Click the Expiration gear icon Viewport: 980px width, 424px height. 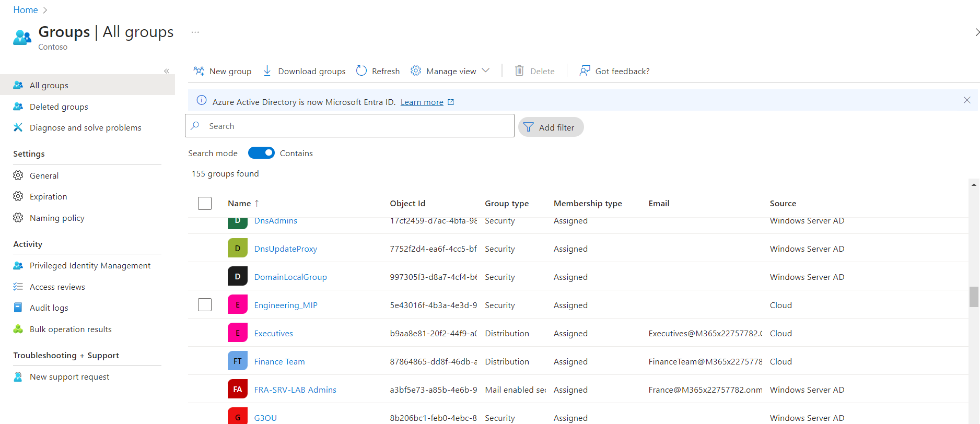click(18, 196)
